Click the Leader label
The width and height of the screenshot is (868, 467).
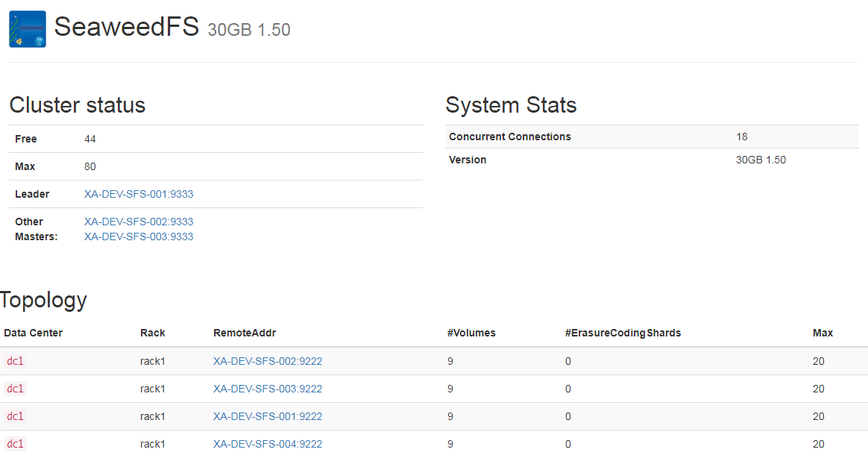[x=32, y=195]
